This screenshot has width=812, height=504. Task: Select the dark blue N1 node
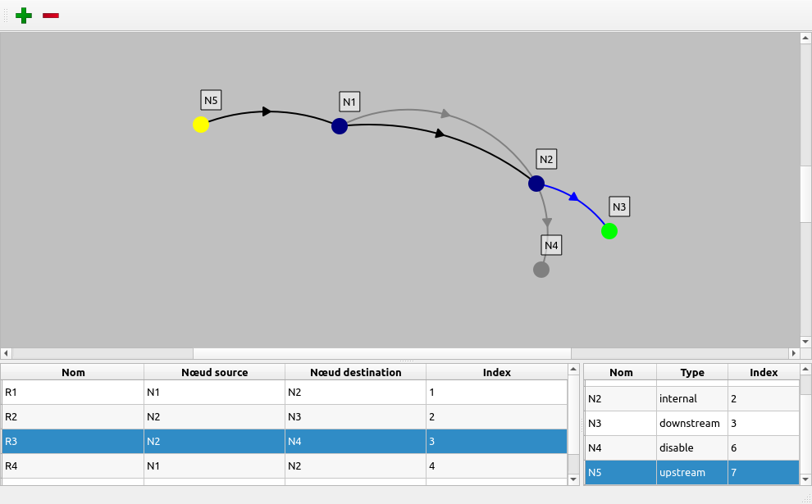[x=340, y=126]
